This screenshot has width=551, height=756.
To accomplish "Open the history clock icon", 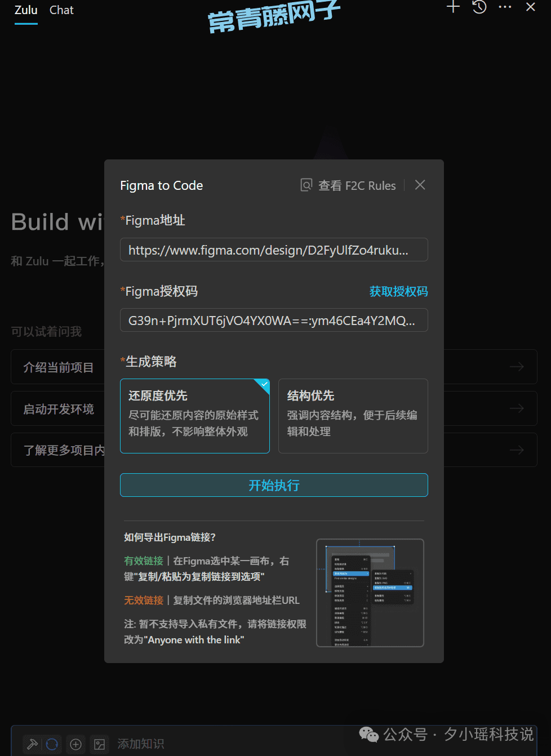I will point(479,7).
